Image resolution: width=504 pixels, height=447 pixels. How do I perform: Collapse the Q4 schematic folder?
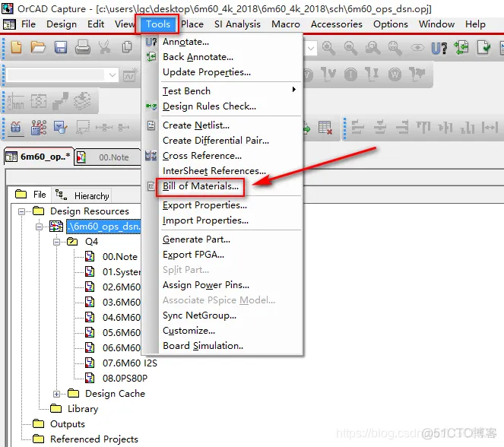56,242
